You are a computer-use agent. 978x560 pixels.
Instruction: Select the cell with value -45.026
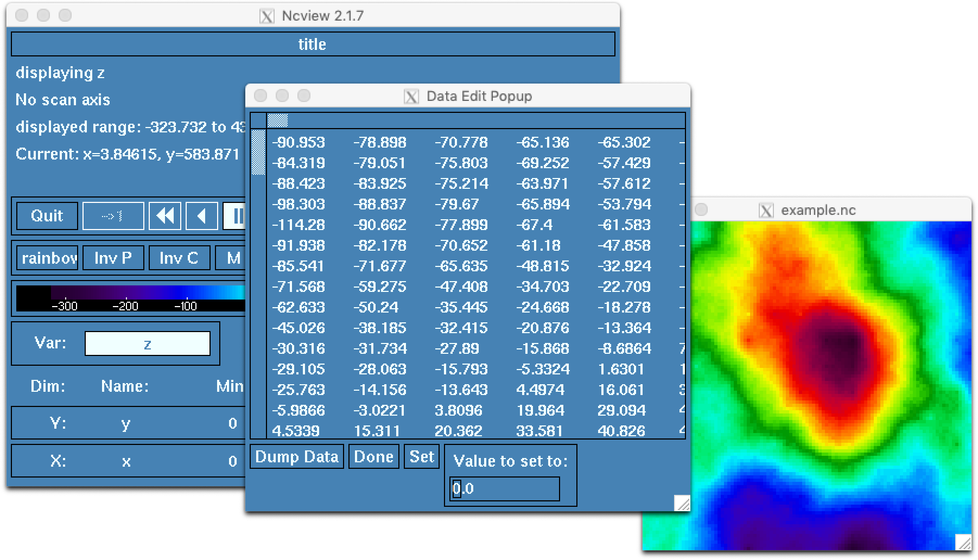(x=299, y=328)
